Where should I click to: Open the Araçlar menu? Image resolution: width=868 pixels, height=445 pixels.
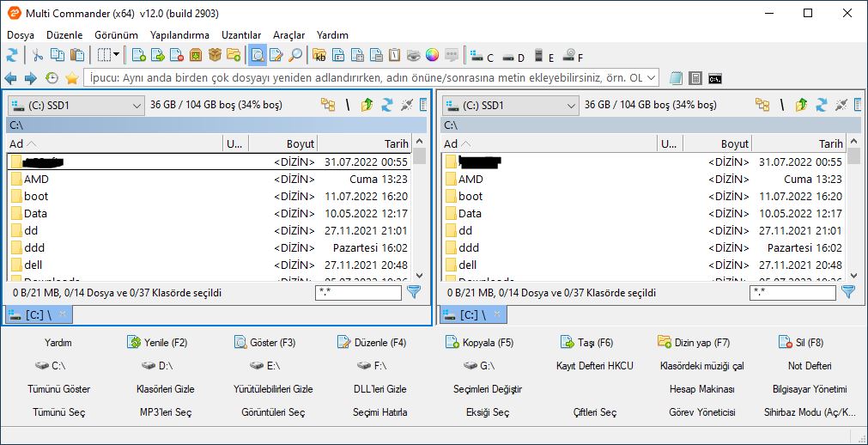point(289,35)
